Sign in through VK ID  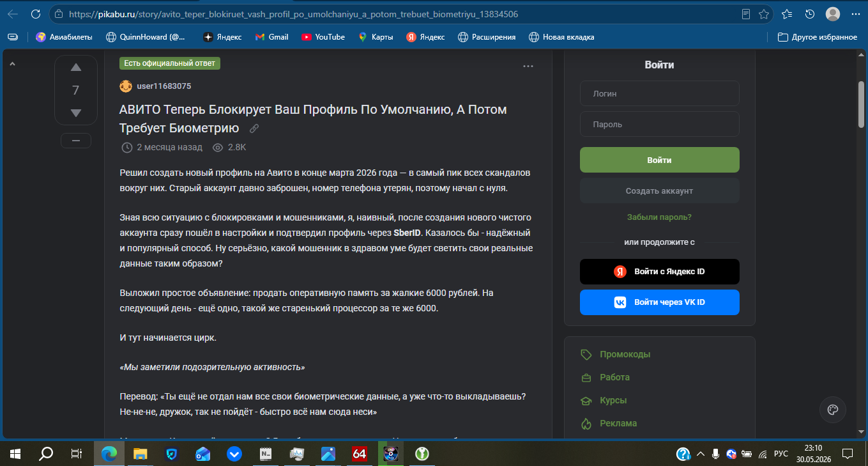point(659,302)
